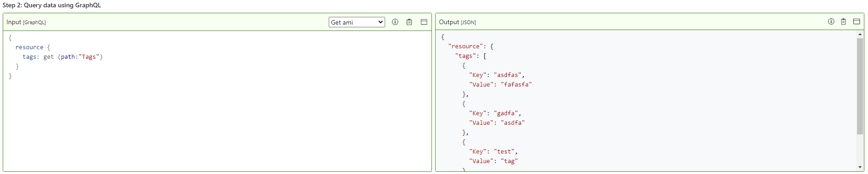Click the Output [JSON] panel title
The image size is (868, 174).
click(457, 22)
